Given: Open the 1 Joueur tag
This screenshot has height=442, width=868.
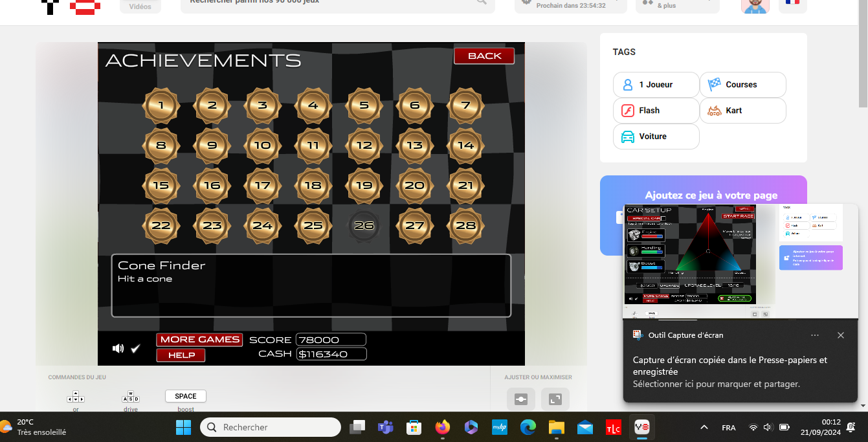Looking at the screenshot, I should click(x=656, y=85).
